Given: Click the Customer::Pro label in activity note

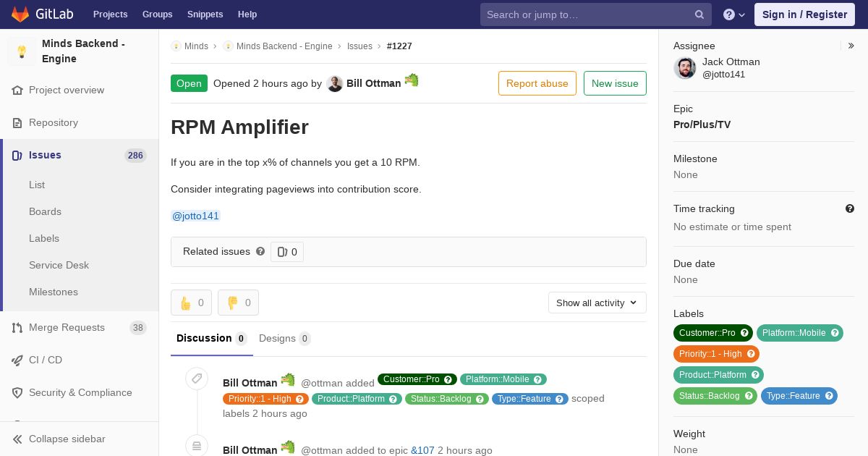Looking at the screenshot, I should tap(417, 379).
